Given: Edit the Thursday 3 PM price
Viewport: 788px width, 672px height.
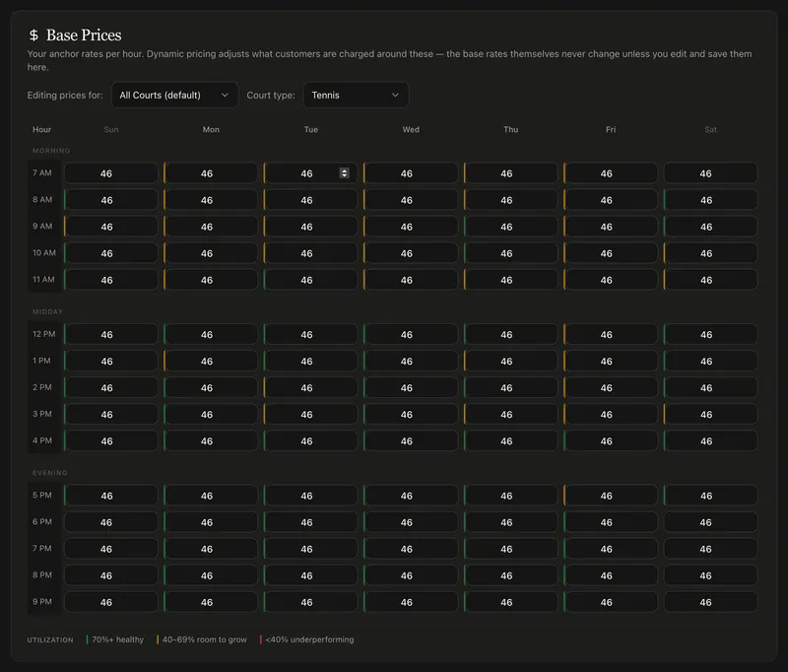Looking at the screenshot, I should point(510,414).
